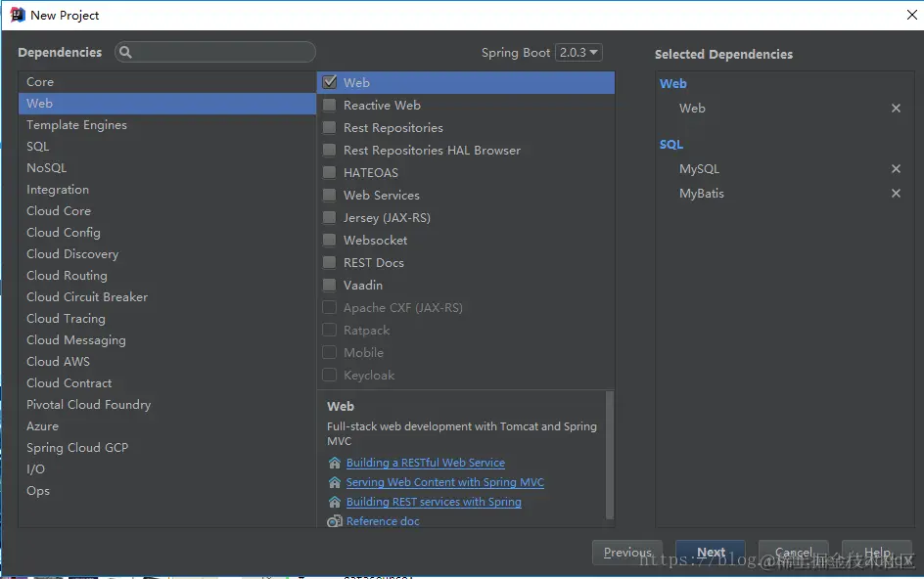Click the Mobile item
Image resolution: width=924 pixels, height=579 pixels.
(x=466, y=352)
